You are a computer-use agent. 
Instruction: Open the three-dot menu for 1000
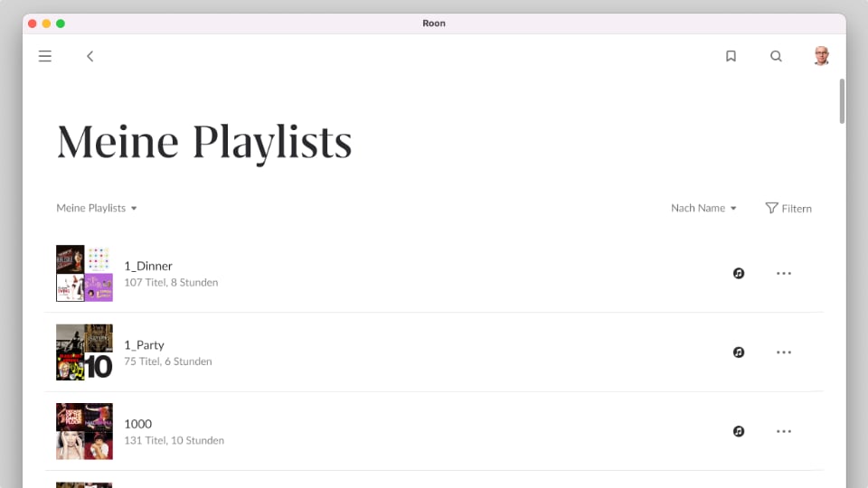(784, 431)
